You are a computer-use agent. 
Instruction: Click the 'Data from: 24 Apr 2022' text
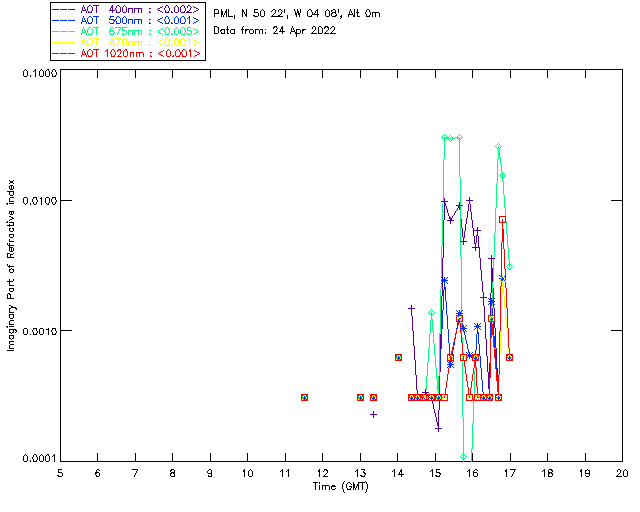(x=275, y=31)
